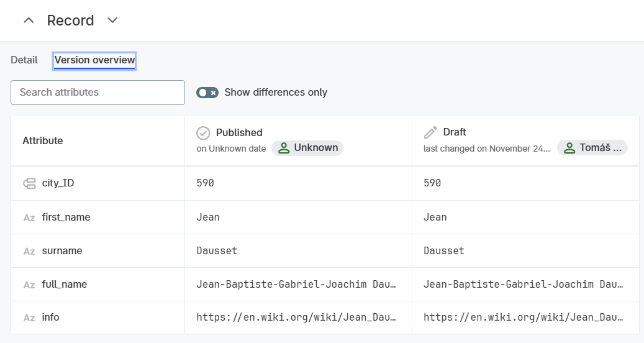Click the Tomáš user badge in Draft

click(x=592, y=148)
